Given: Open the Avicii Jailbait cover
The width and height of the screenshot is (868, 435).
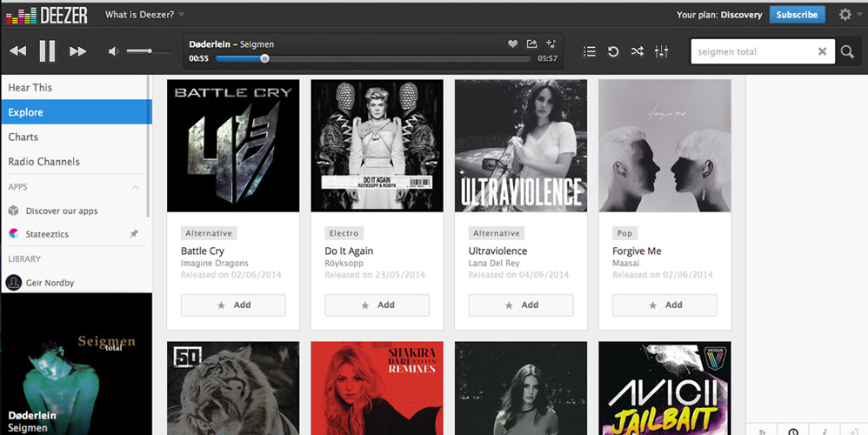Looking at the screenshot, I should (x=664, y=388).
